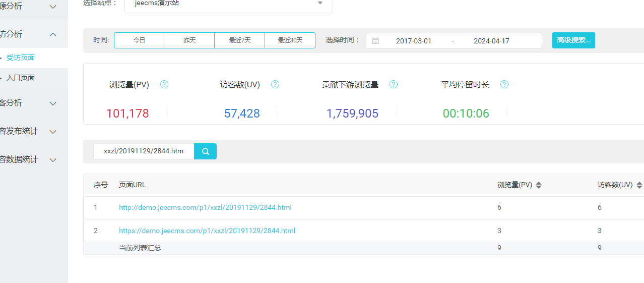Screen dimensions: 644x283
Task: Select the 昨天 time filter
Action: [x=189, y=40]
